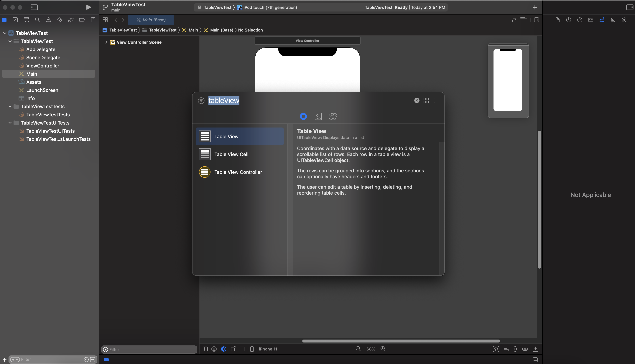635x364 pixels.
Task: Zoom in the canvas with the magnifier plus
Action: click(383, 349)
